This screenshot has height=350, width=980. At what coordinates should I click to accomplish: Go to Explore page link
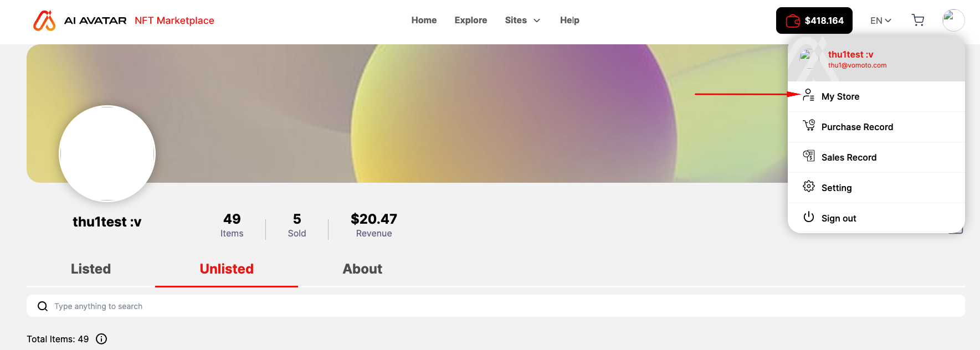(x=471, y=20)
